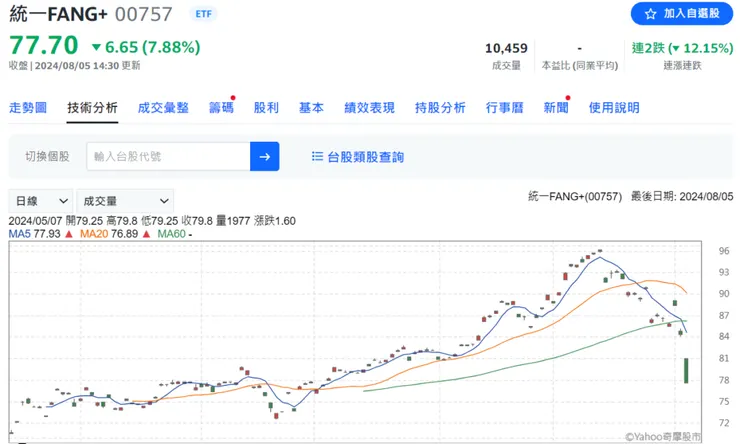Click the price 77.70
The height and width of the screenshot is (444, 740).
coord(44,45)
